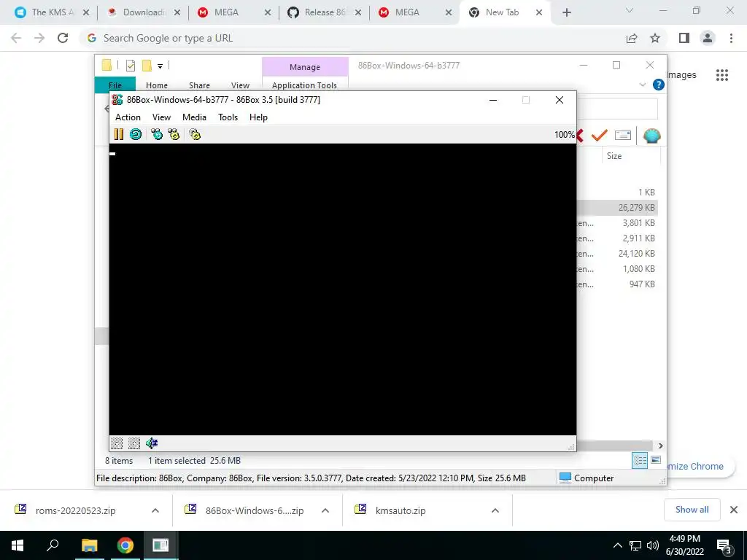Open Explorer Help blue question icon
The height and width of the screenshot is (560, 747).
659,85
